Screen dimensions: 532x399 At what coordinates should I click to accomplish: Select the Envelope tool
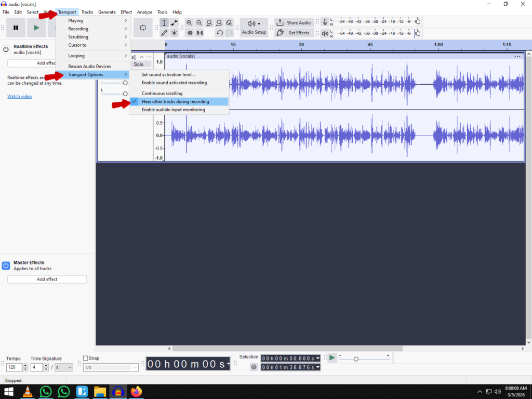point(174,23)
